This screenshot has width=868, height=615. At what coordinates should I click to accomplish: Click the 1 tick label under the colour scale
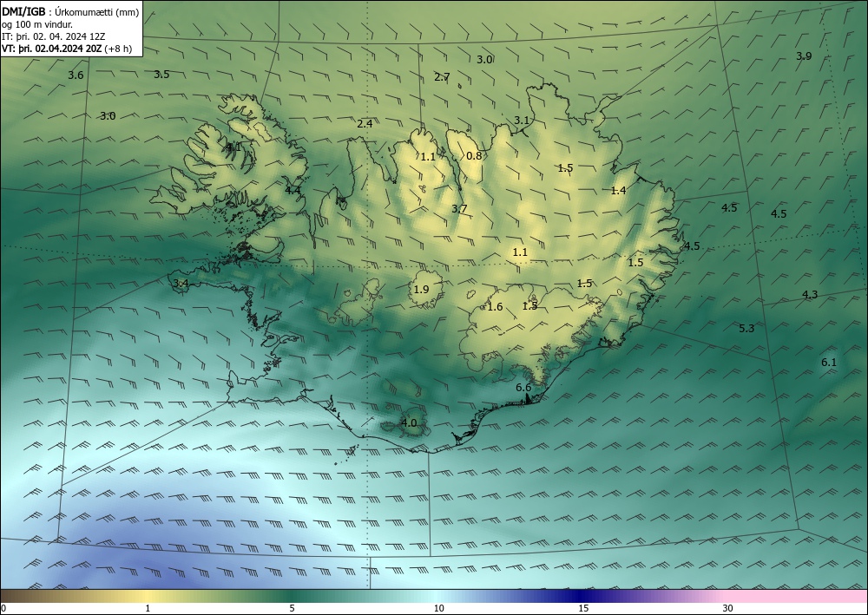pyautogui.click(x=148, y=608)
